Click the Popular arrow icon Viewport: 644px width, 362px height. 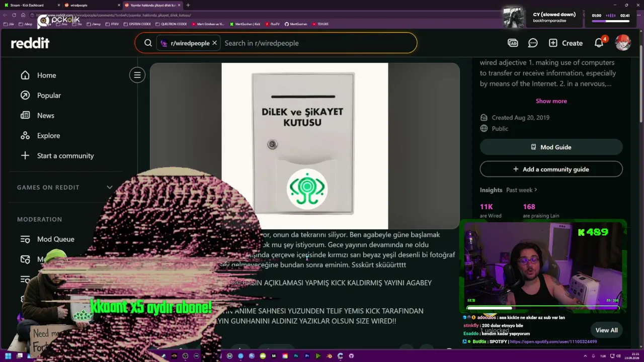coord(25,96)
